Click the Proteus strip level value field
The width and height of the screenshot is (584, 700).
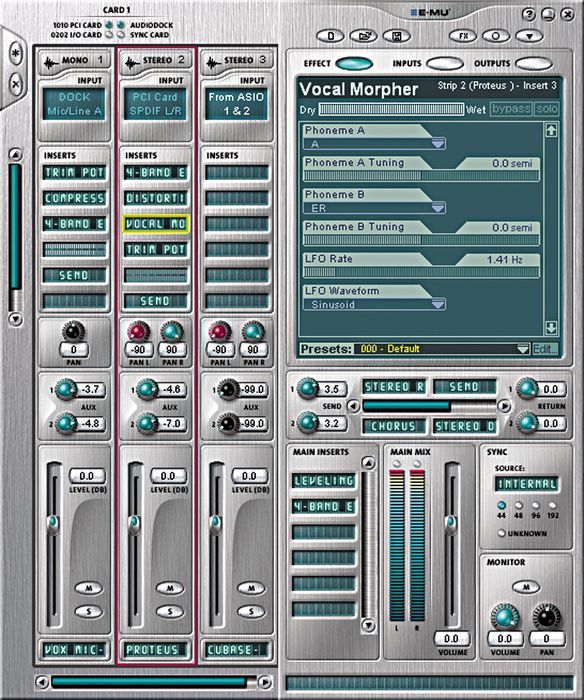168,476
